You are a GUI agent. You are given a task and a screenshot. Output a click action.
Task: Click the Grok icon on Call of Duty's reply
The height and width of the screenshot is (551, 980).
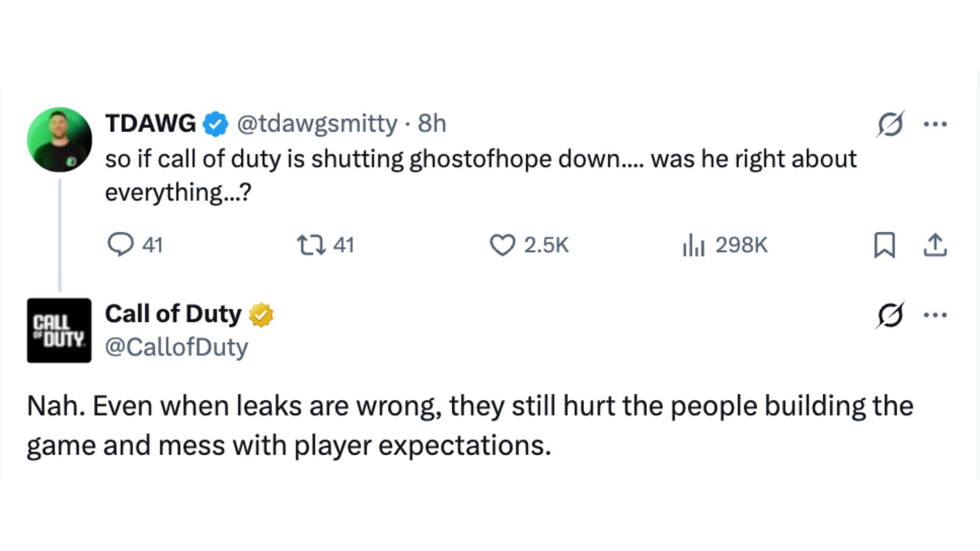tap(891, 315)
